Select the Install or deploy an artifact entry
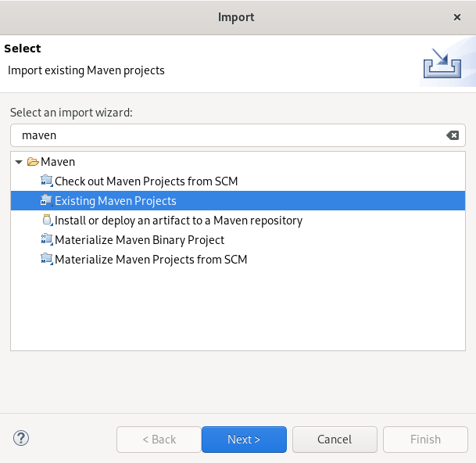The width and height of the screenshot is (476, 463). (x=178, y=221)
